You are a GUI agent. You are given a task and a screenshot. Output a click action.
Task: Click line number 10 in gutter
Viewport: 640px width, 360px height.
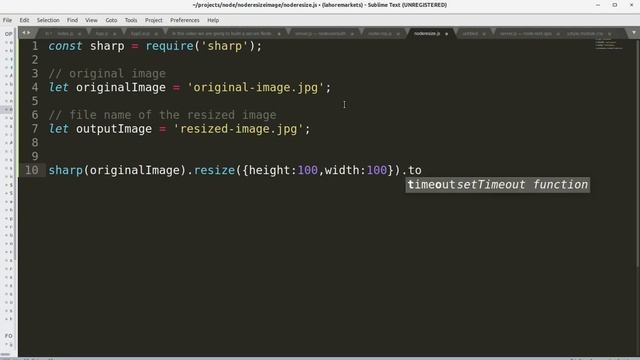(x=31, y=170)
